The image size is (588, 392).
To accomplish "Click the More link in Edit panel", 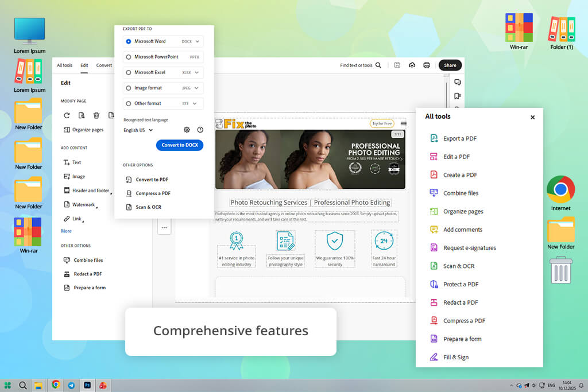I will pyautogui.click(x=67, y=231).
